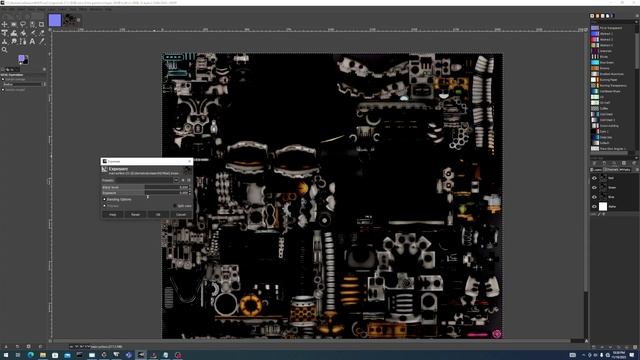This screenshot has height=360, width=640.
Task: Select the Text tool
Action: click(x=32, y=41)
